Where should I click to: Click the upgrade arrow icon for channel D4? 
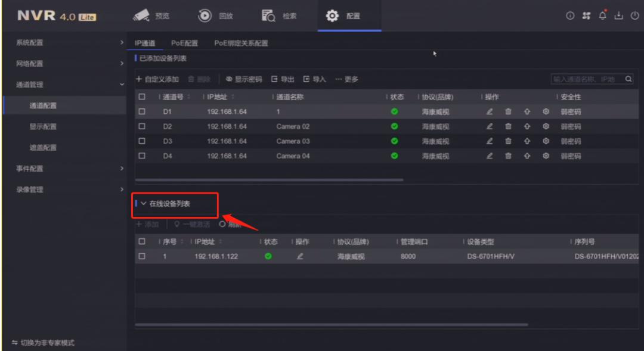[527, 156]
